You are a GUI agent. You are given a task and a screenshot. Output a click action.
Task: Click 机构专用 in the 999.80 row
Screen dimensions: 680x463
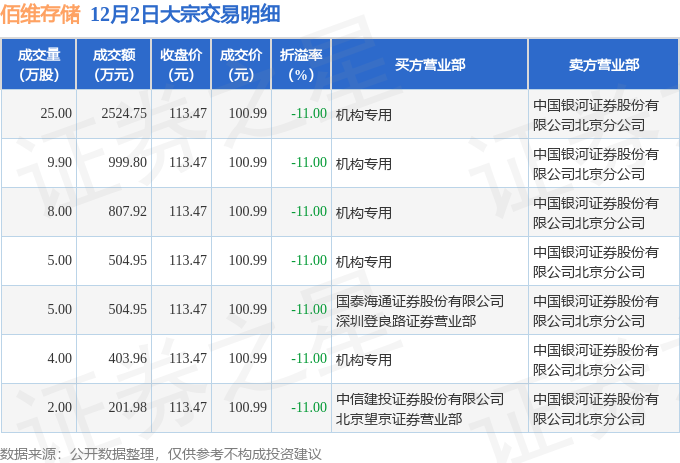click(x=363, y=164)
